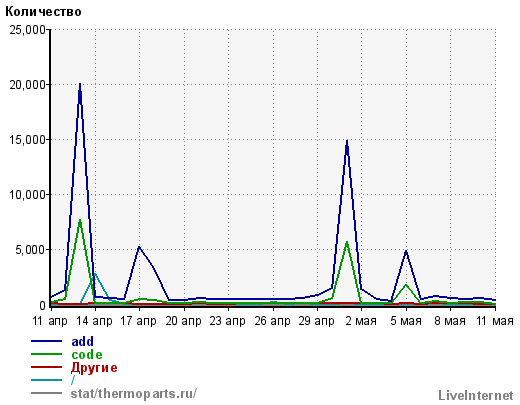Click the 'Другие' legend label
Image resolution: width=520 pixels, height=405 pixels.
click(94, 367)
